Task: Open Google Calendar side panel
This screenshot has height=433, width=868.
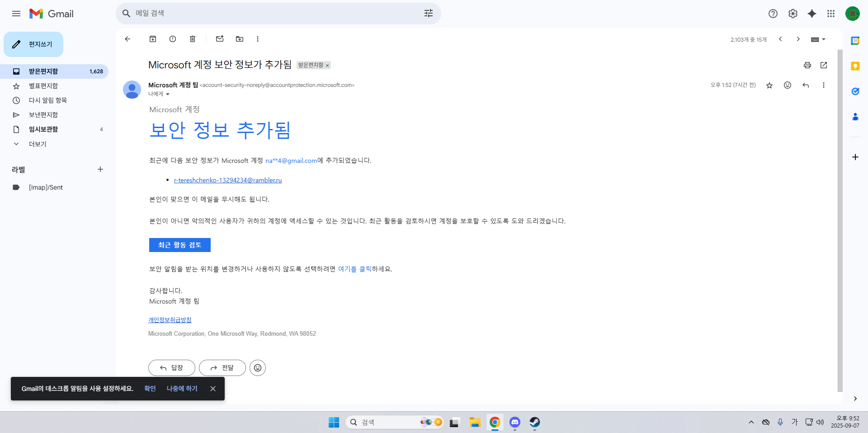Action: pyautogui.click(x=855, y=41)
